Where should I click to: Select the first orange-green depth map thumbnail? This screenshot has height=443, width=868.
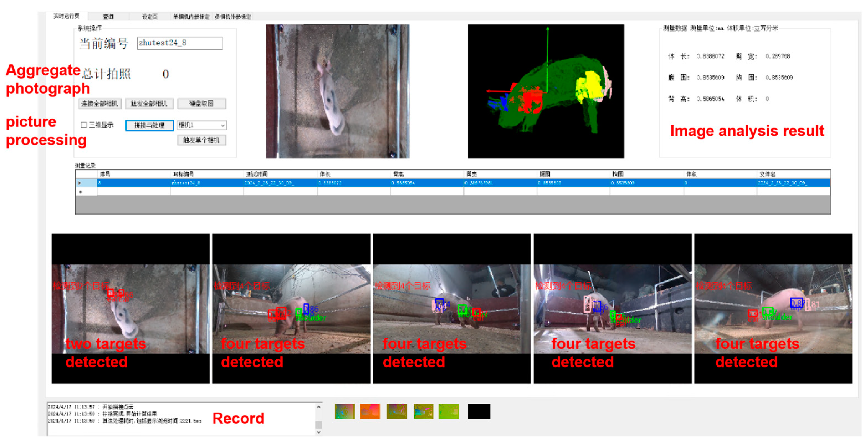pos(344,411)
